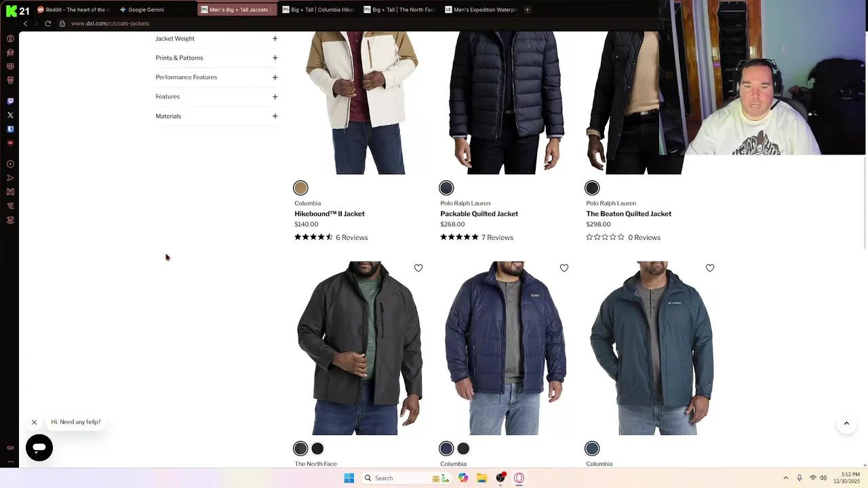Open File Explorer from the taskbar
This screenshot has height=488, width=868.
click(x=481, y=478)
